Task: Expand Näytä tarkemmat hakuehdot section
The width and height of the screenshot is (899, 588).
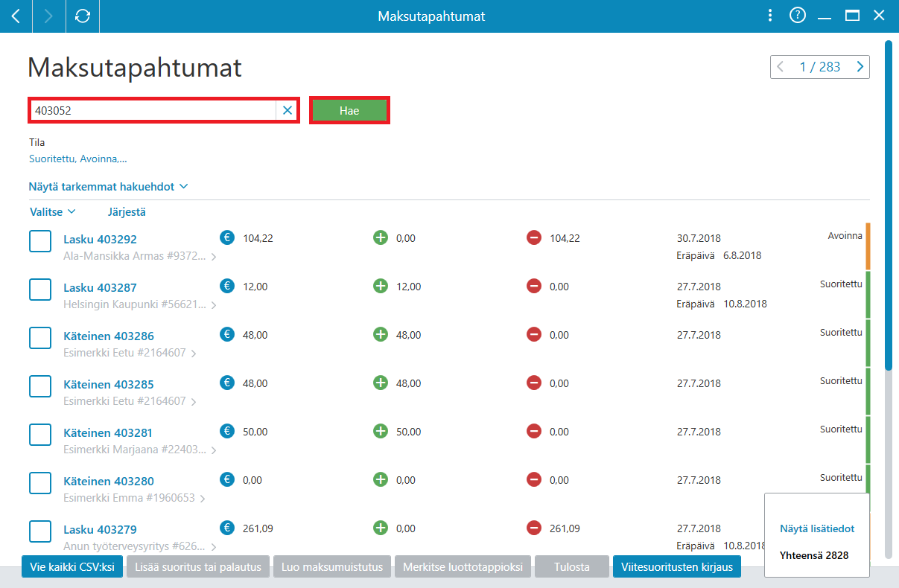Action: click(x=109, y=187)
